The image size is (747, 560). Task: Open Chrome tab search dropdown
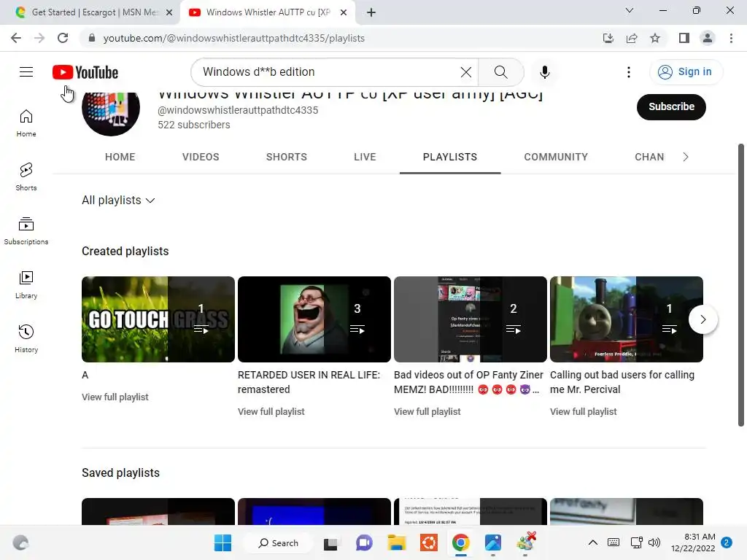point(630,10)
